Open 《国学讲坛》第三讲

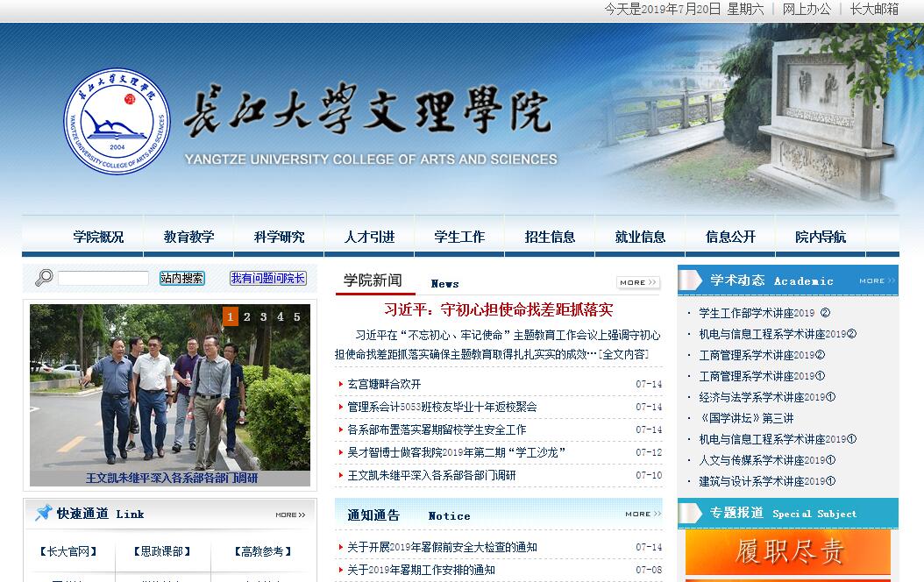(746, 418)
